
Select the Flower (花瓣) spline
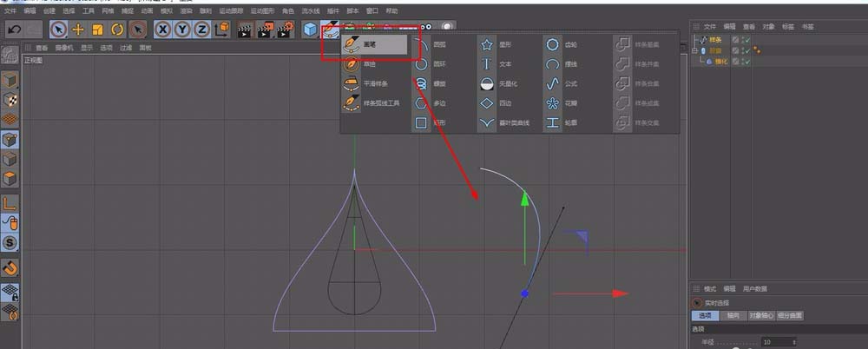[x=553, y=103]
